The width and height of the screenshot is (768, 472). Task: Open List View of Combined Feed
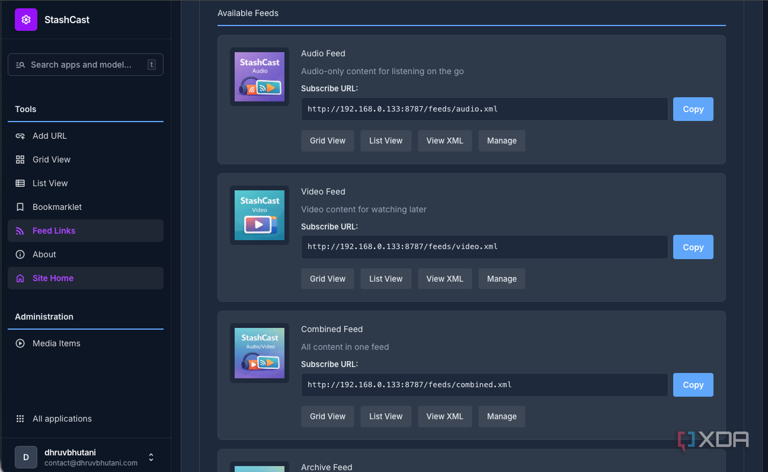click(386, 417)
